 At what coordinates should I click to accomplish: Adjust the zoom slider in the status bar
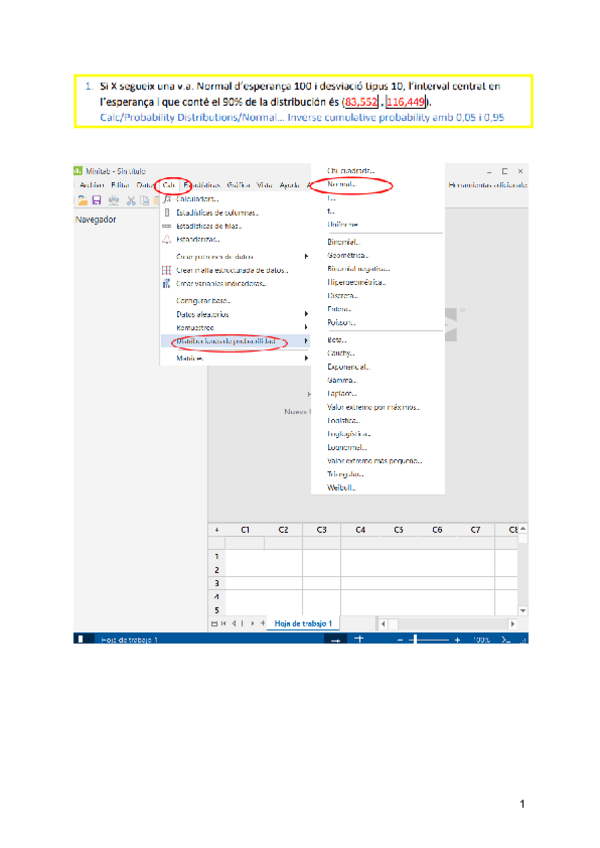(414, 640)
